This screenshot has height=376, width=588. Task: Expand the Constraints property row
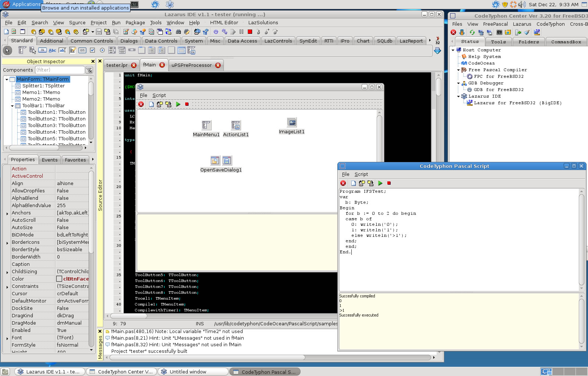[7, 287]
